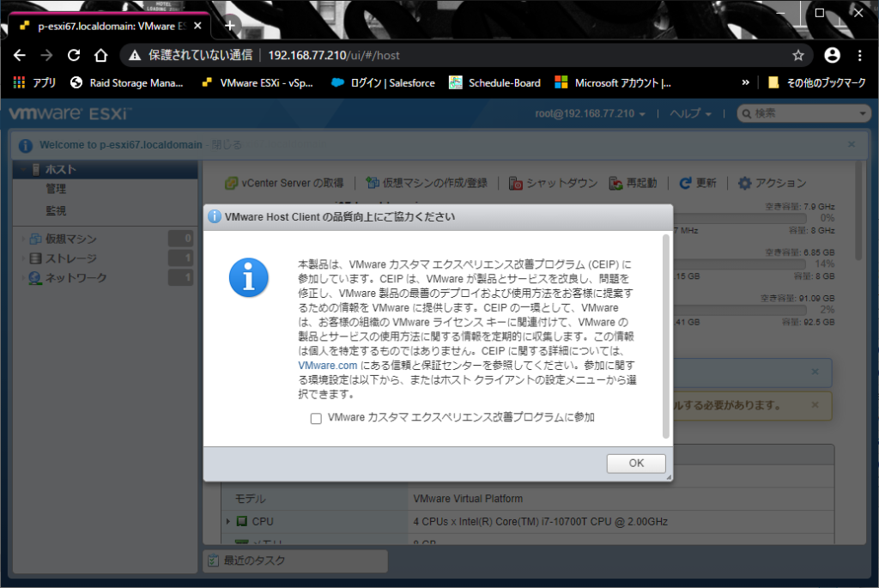
Task: Click the CEIP dialog vertical scrollbar
Action: click(x=665, y=336)
